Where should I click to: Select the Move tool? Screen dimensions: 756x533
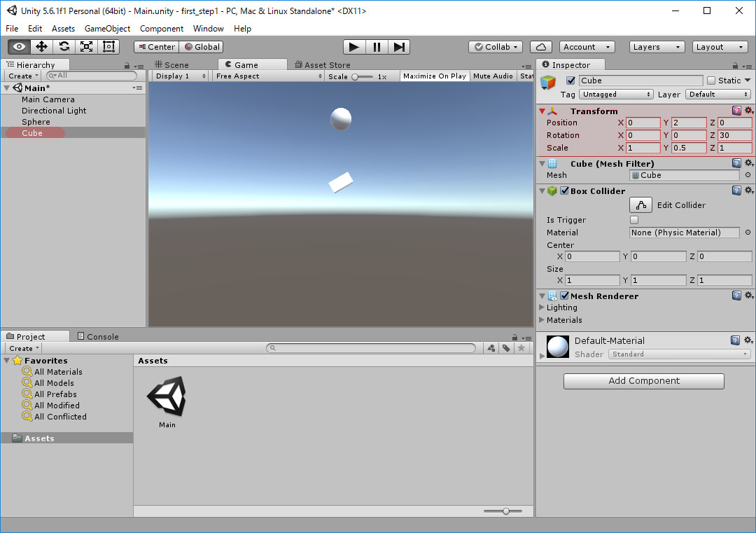coord(41,47)
